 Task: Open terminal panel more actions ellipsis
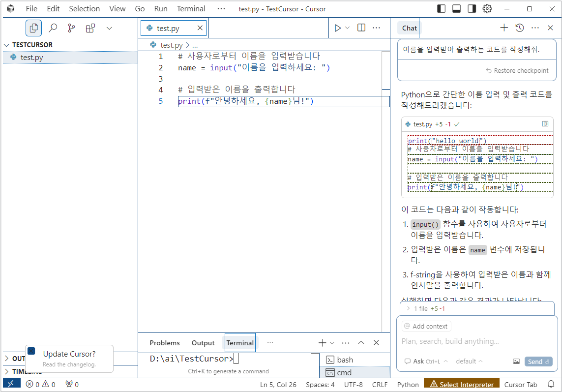point(346,343)
